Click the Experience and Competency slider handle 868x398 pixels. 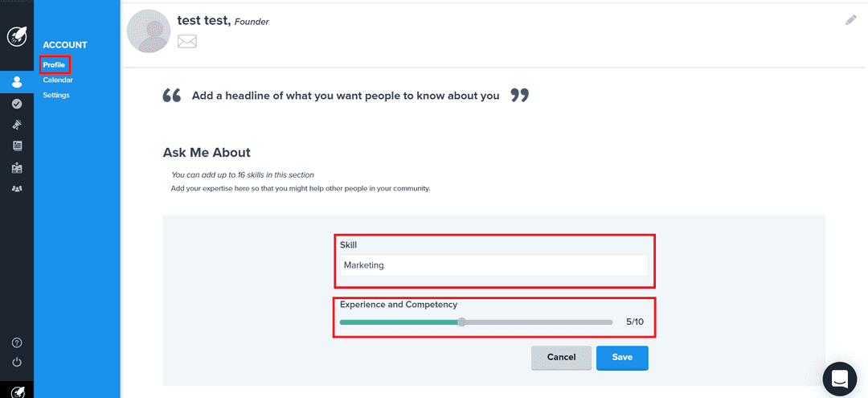tap(461, 322)
